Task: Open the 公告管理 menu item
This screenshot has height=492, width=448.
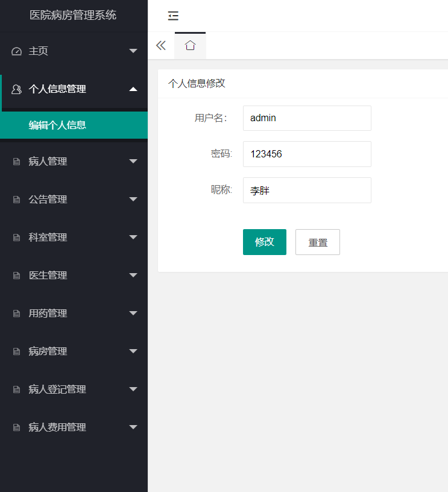Action: click(74, 199)
